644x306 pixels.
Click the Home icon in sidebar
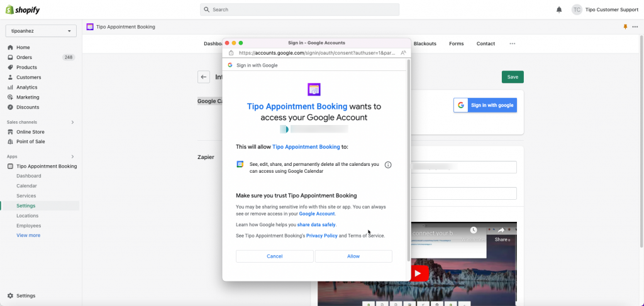point(10,48)
